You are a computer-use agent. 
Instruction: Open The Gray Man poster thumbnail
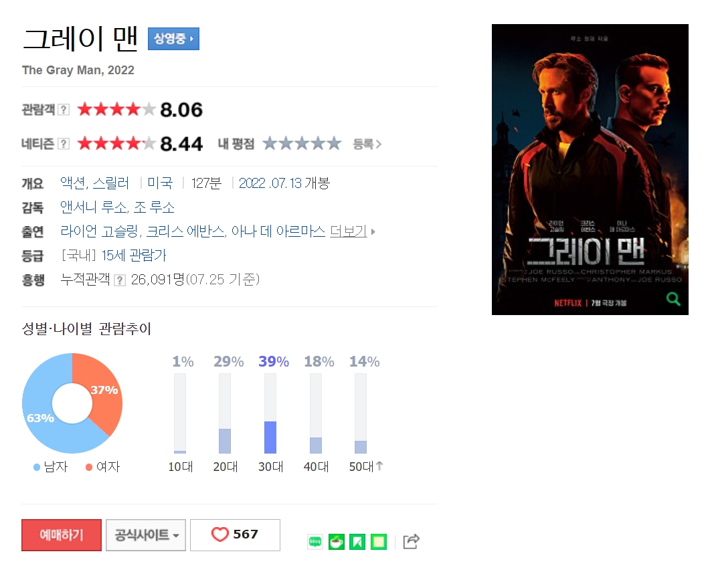coord(590,169)
